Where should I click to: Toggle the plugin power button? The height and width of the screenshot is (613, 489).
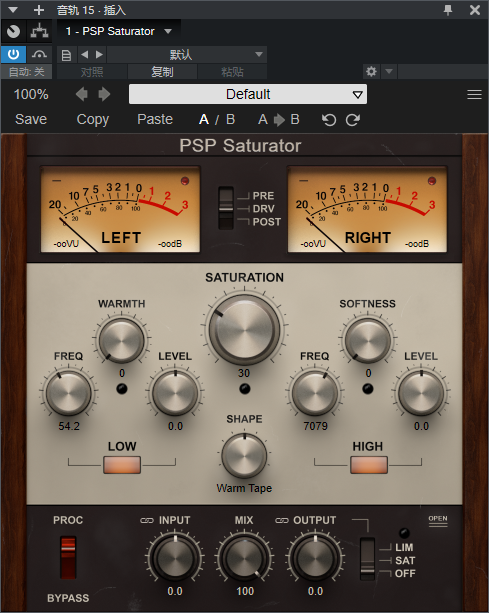tap(14, 54)
